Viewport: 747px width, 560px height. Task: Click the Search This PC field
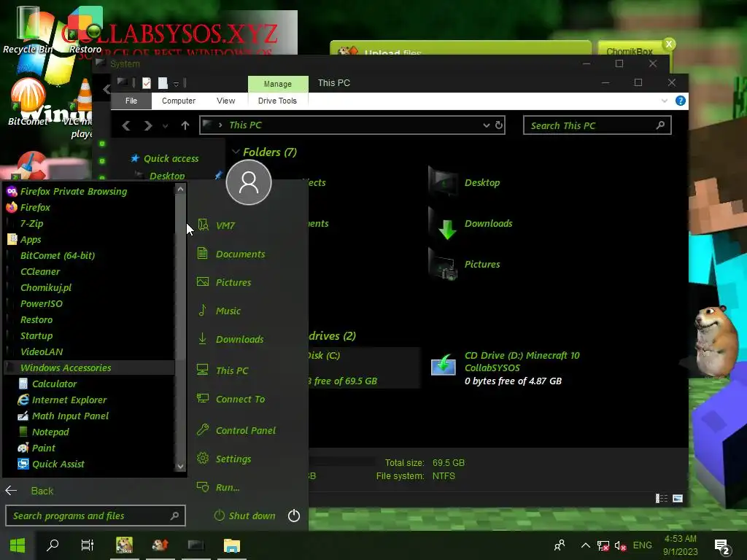tap(597, 125)
